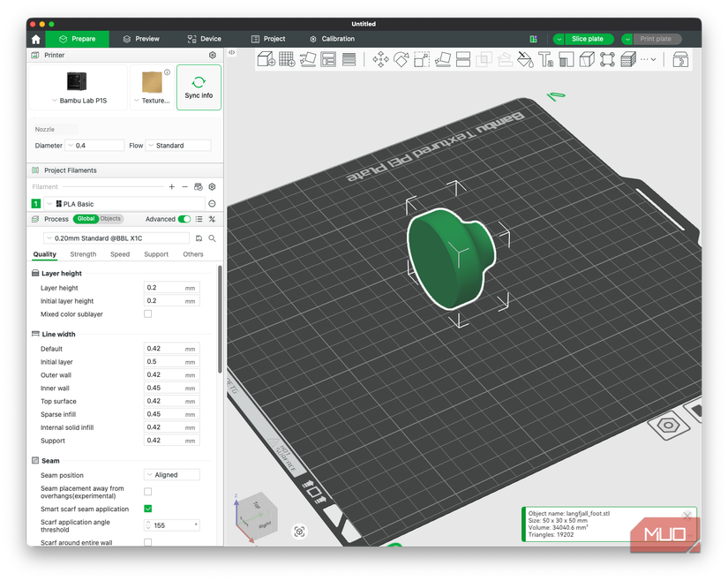
Task: Switch to the Calibration tab
Action: tap(333, 39)
